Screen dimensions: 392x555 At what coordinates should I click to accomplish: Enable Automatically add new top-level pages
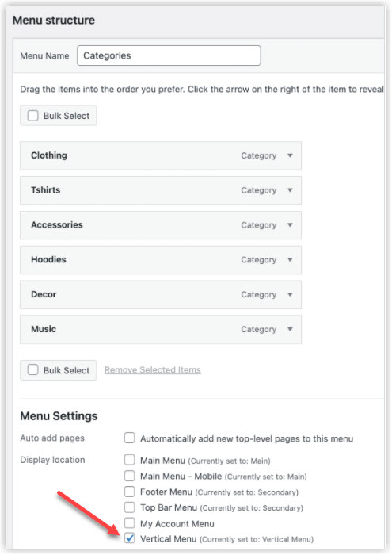tap(129, 438)
